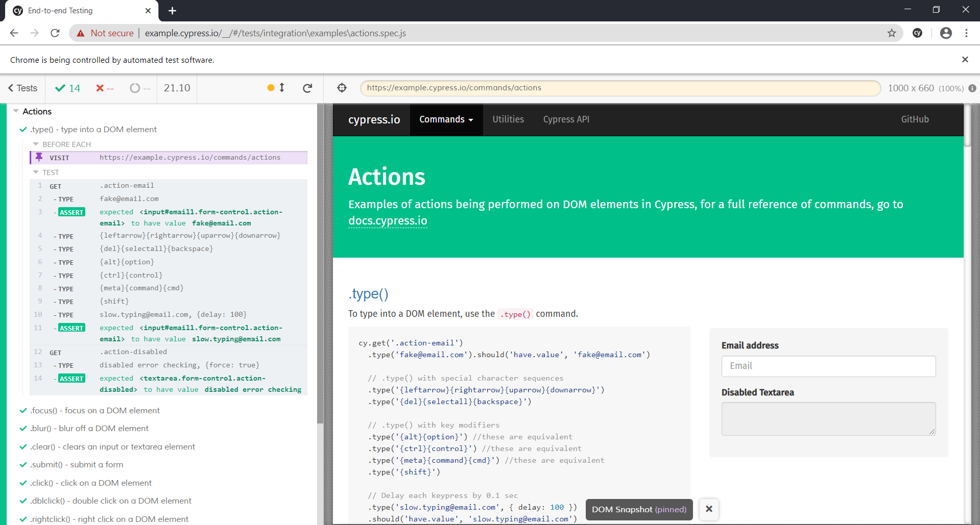Select GET .action-disabled command
Screen dimensions: 980x525
(169, 352)
